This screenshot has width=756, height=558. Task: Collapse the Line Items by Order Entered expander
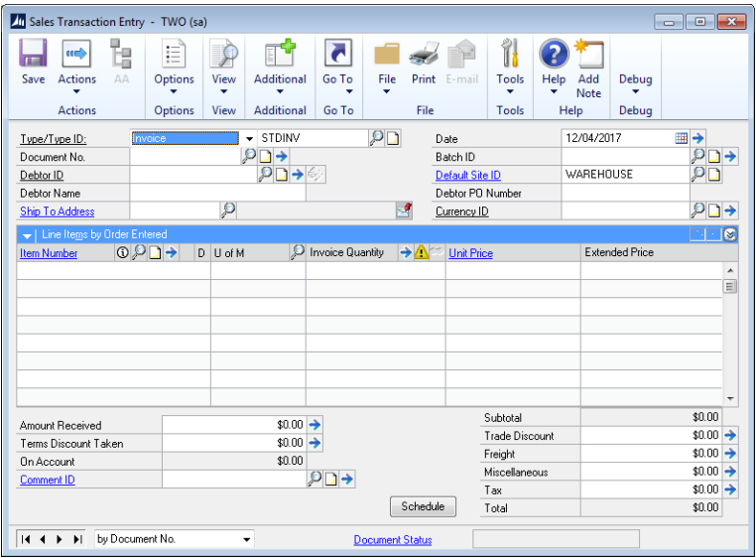pyautogui.click(x=28, y=235)
